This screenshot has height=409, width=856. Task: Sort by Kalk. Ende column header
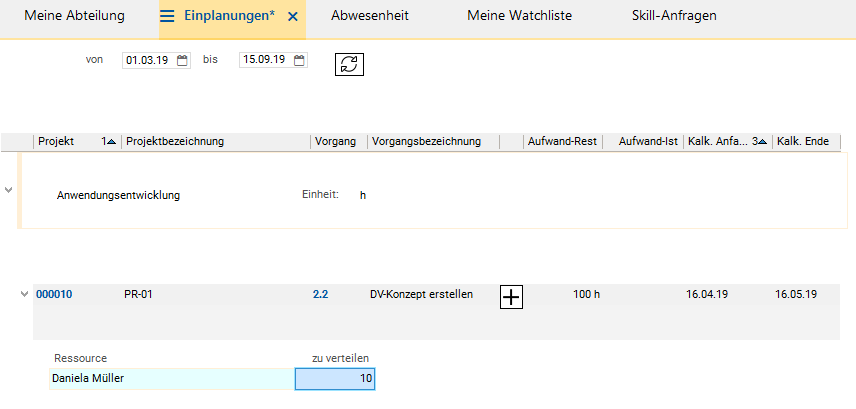point(806,142)
